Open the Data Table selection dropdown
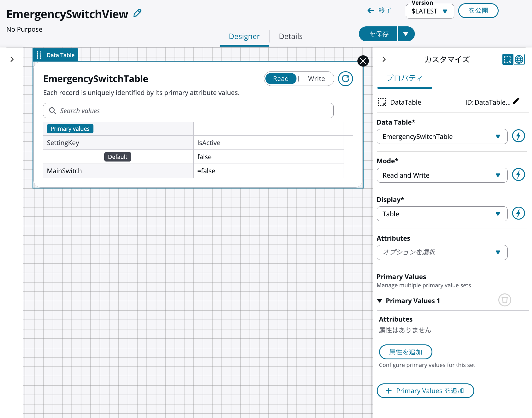This screenshot has height=418, width=532. click(x=442, y=137)
